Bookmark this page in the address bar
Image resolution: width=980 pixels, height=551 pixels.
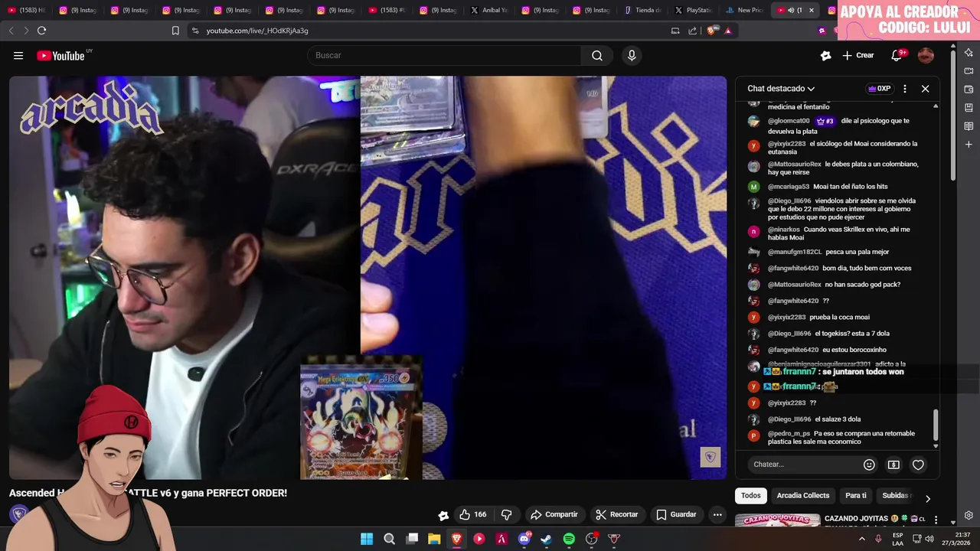175,31
